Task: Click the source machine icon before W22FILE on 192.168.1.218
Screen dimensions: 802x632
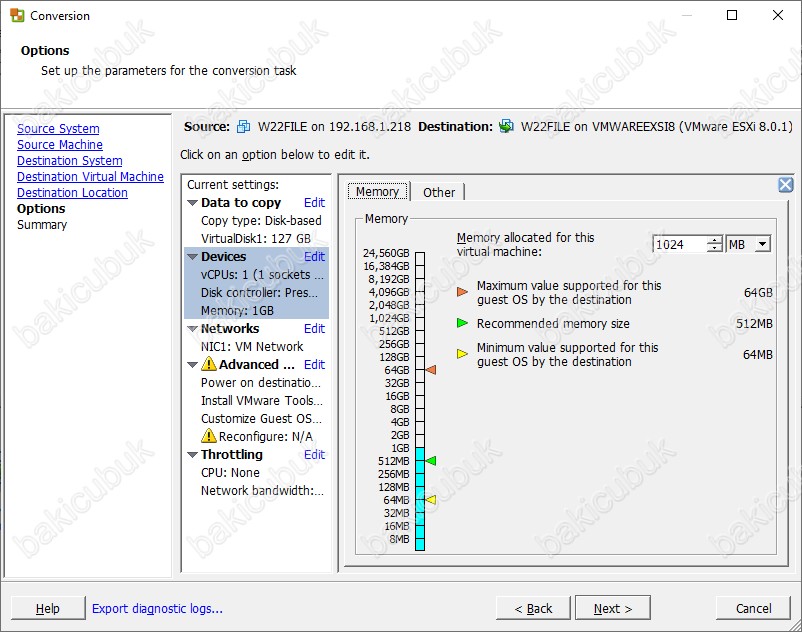Action: (x=243, y=126)
